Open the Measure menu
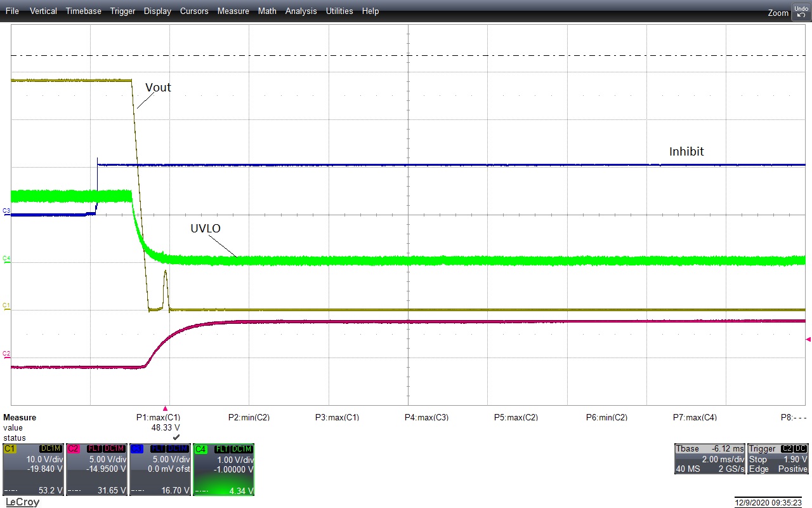This screenshot has width=812, height=508. click(233, 11)
